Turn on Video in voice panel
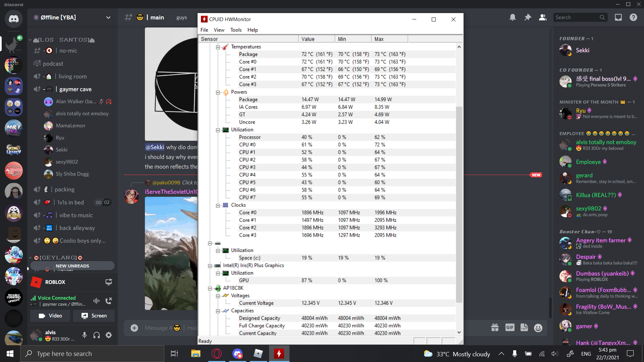The height and width of the screenshot is (362, 644). [50, 316]
